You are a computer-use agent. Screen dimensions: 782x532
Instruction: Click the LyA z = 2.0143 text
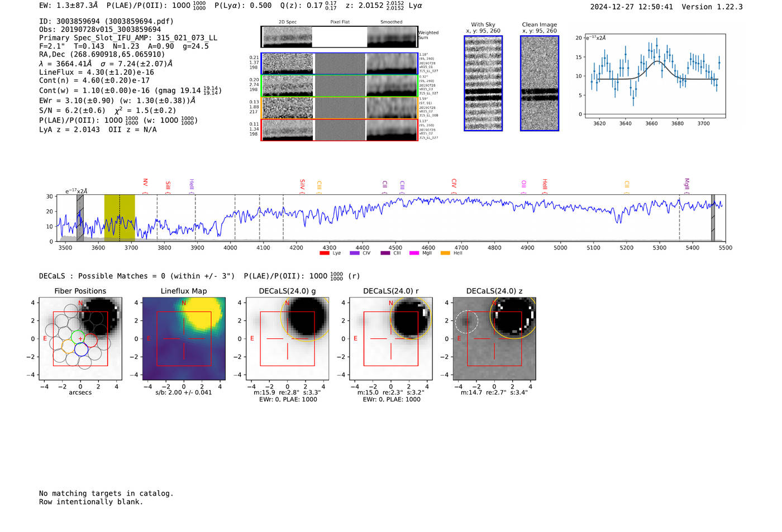70,130
